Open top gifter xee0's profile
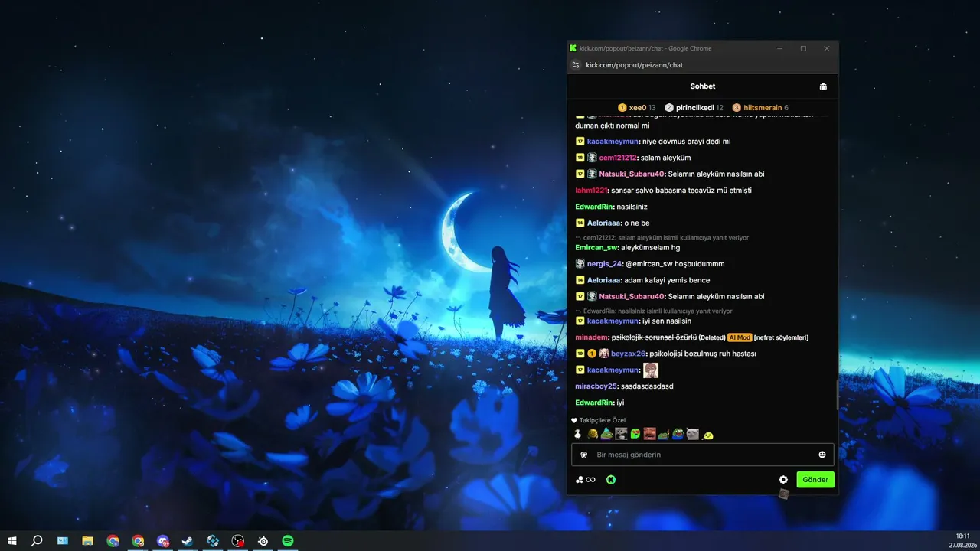 pyautogui.click(x=638, y=108)
